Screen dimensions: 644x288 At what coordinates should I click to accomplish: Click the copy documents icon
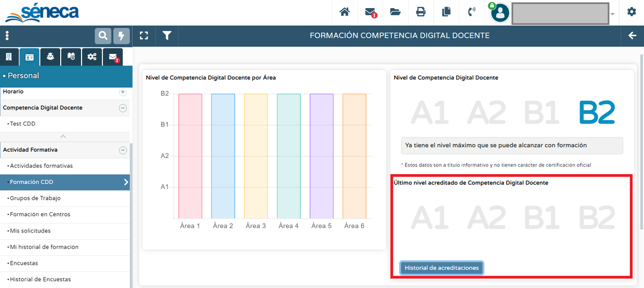click(446, 12)
